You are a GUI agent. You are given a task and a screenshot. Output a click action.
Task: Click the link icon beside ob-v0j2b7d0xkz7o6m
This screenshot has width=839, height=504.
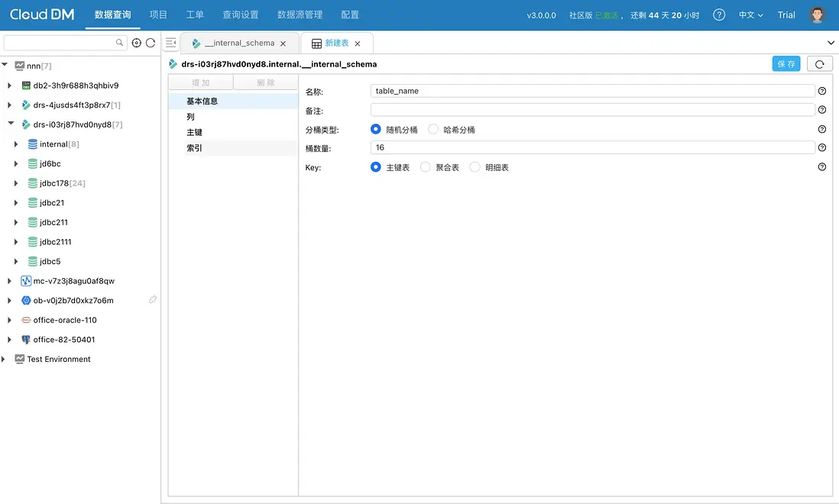point(153,300)
